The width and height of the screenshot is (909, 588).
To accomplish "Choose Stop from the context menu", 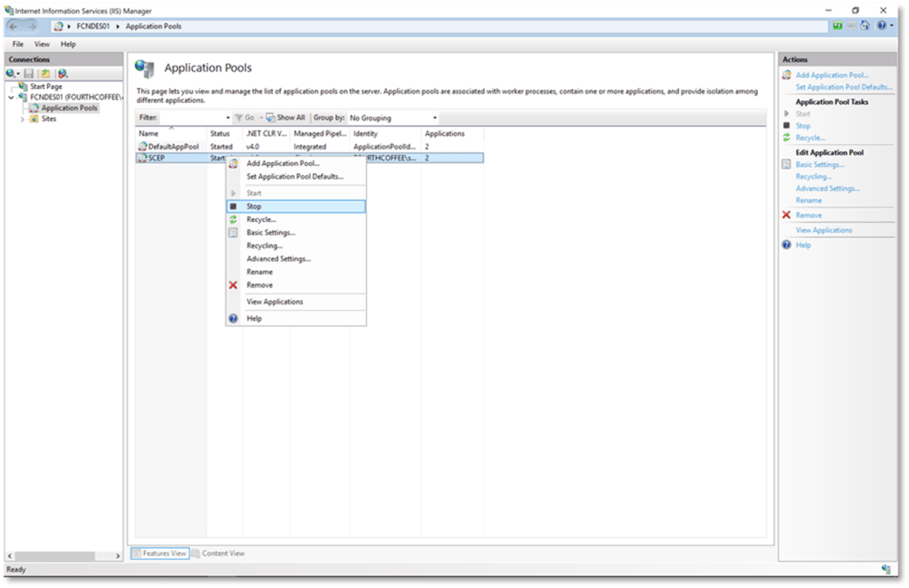I will click(254, 206).
